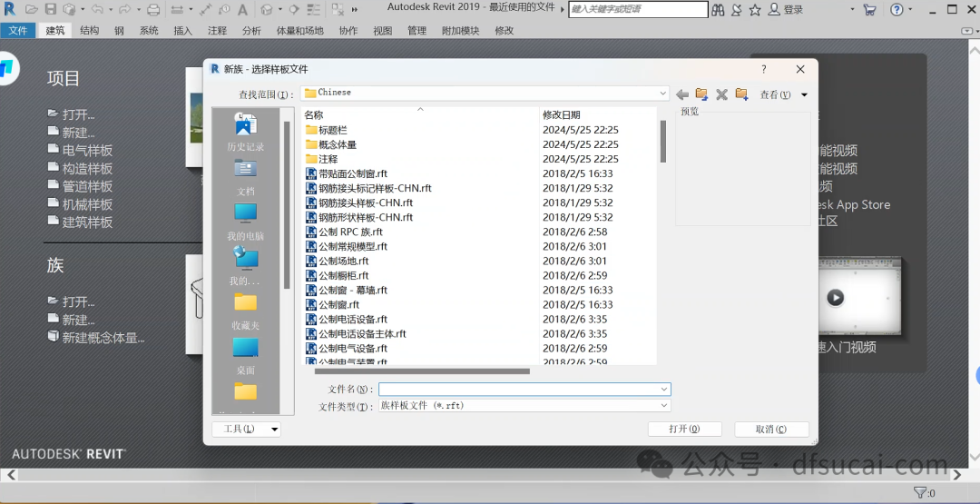Click the 取消 button in dialog

pyautogui.click(x=772, y=429)
